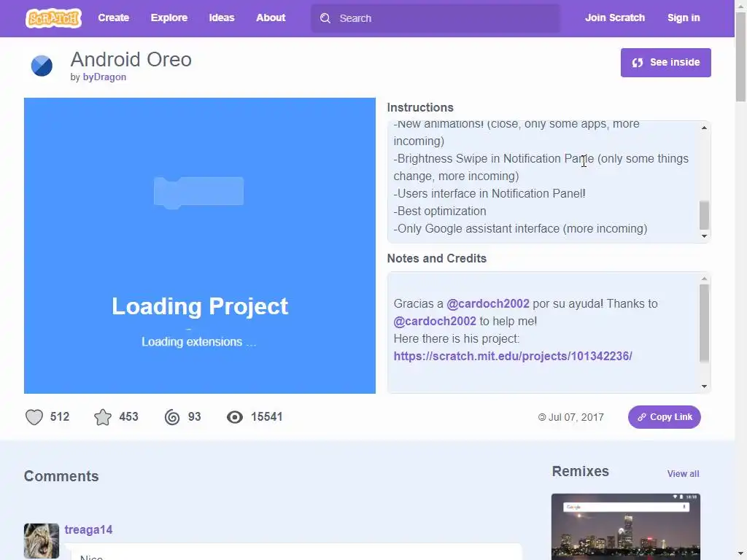The height and width of the screenshot is (560, 747).
Task: Open the byDragon author link
Action: (x=104, y=77)
